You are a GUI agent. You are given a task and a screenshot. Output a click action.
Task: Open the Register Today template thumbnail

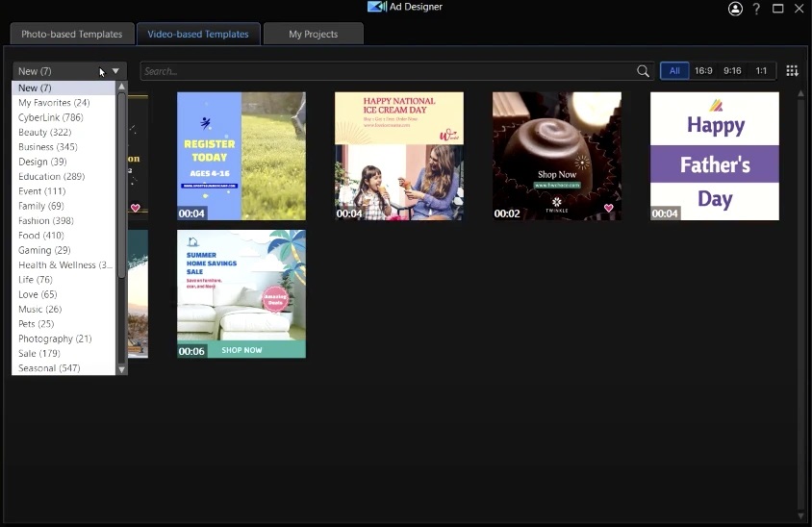pyautogui.click(x=241, y=157)
